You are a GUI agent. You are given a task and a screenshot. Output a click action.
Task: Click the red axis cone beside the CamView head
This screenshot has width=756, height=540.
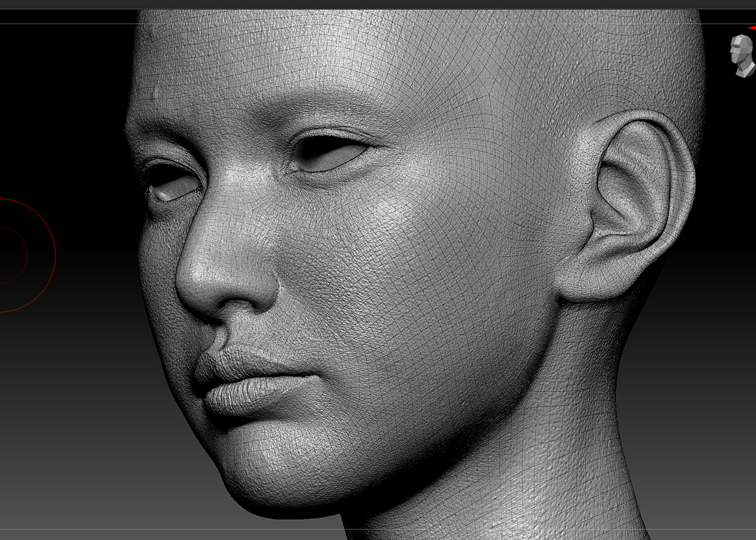pos(752,27)
